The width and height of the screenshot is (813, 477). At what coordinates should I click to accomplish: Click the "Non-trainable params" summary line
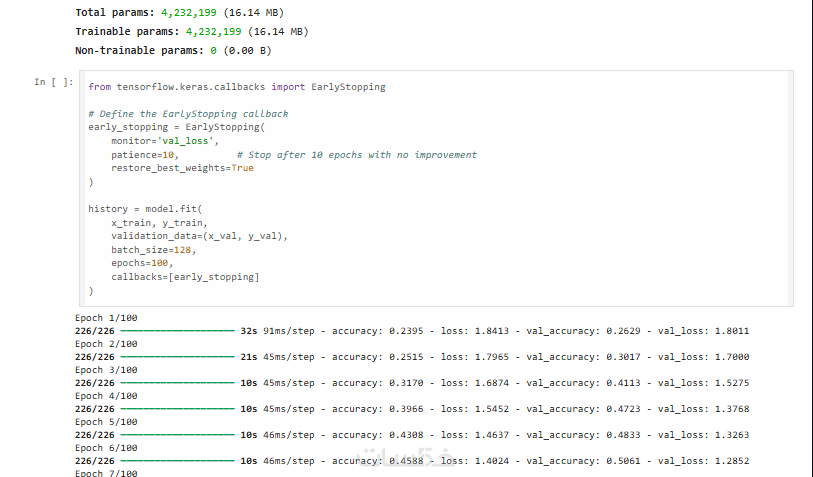[x=174, y=50]
